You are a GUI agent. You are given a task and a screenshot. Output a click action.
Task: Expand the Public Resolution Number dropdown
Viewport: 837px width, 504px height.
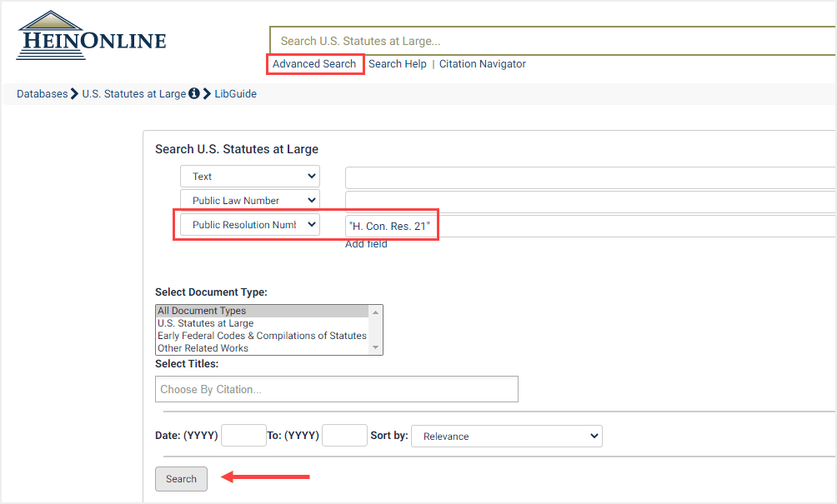[250, 225]
